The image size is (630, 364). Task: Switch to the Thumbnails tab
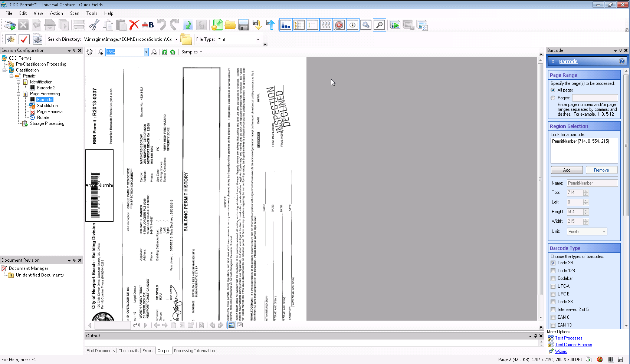128,351
